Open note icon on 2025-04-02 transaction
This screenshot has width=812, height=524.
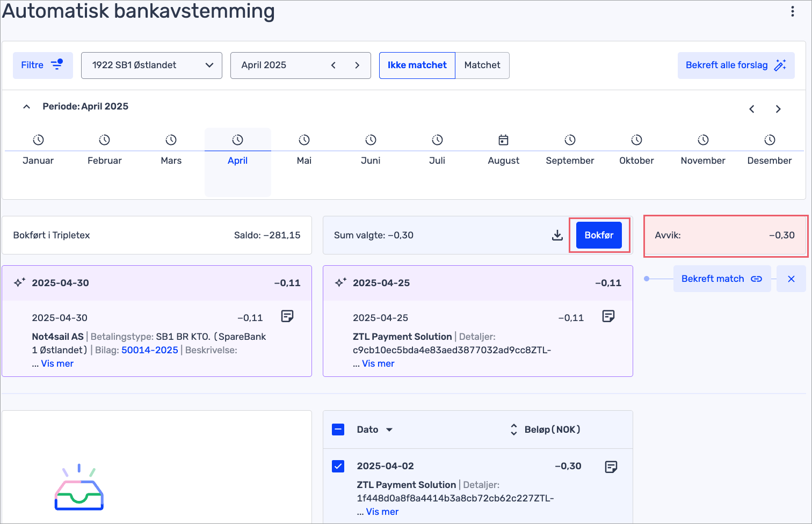[x=611, y=467]
